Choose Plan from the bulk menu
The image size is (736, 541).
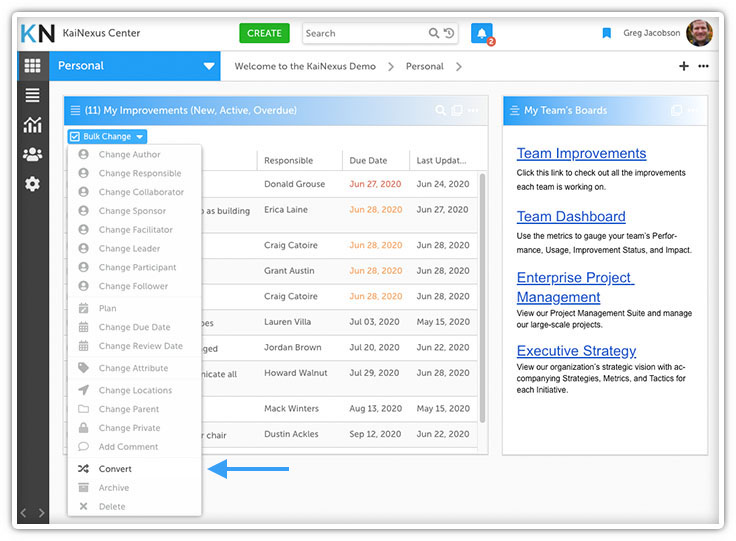pos(135,308)
